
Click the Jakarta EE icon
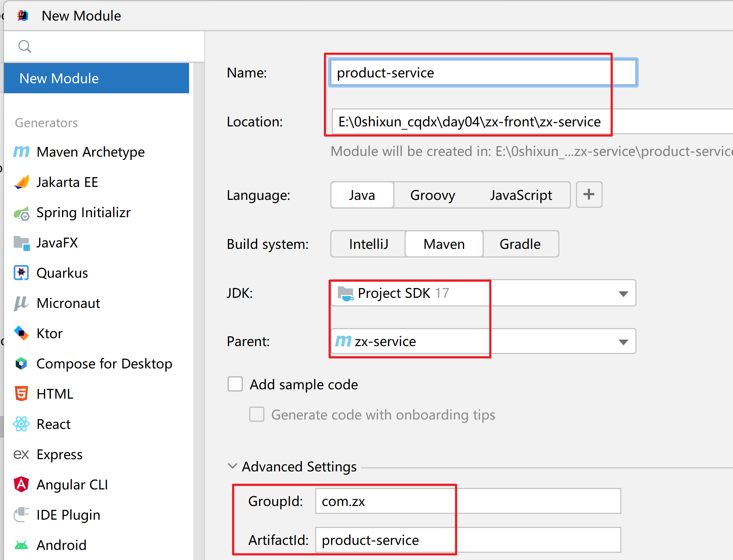coord(21,182)
